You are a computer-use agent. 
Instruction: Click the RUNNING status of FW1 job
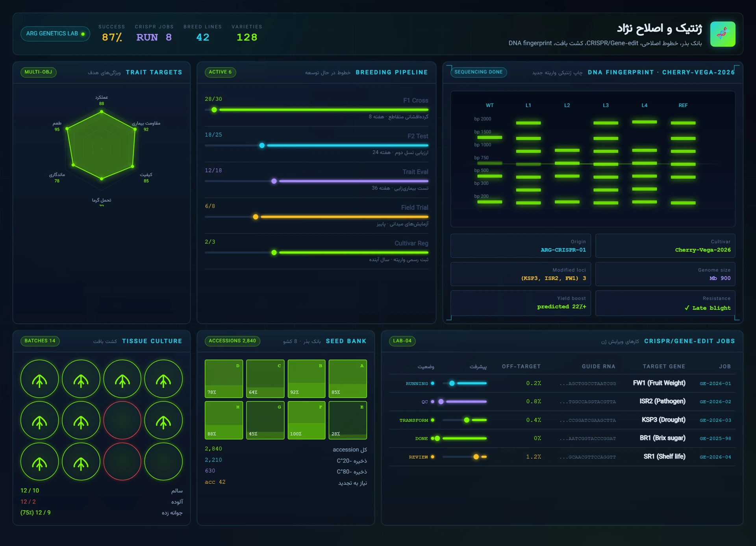[x=420, y=383]
